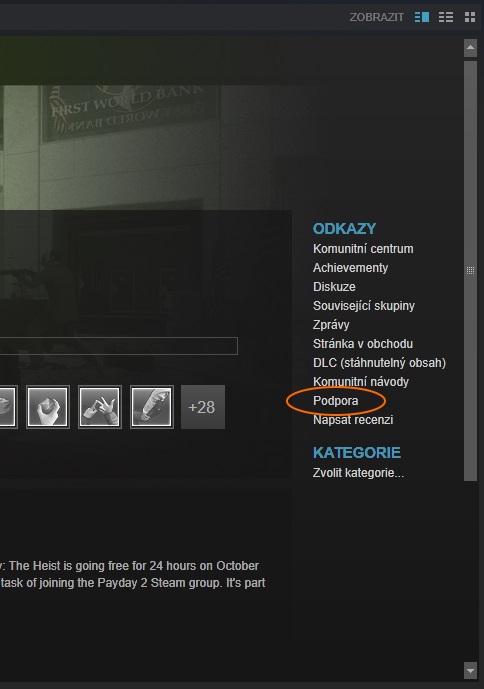The height and width of the screenshot is (689, 484).
Task: Open Komunitní centrum link
Action: pyautogui.click(x=363, y=249)
